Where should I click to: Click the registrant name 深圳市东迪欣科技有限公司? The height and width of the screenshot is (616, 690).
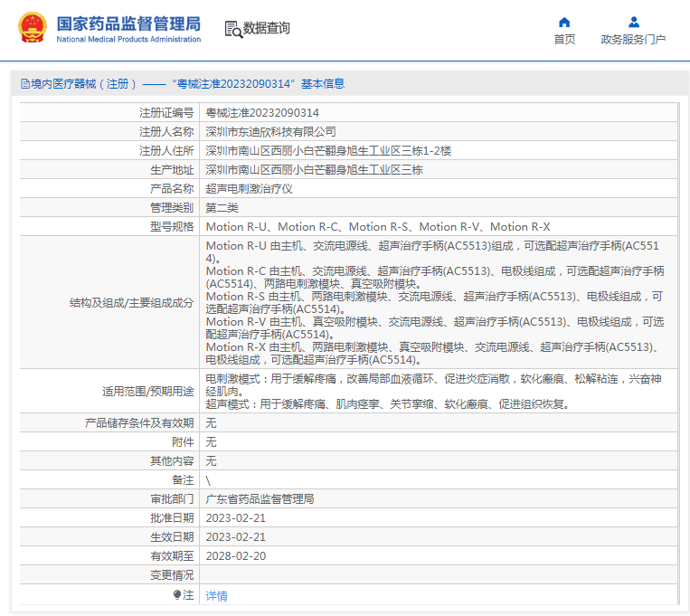pyautogui.click(x=270, y=132)
